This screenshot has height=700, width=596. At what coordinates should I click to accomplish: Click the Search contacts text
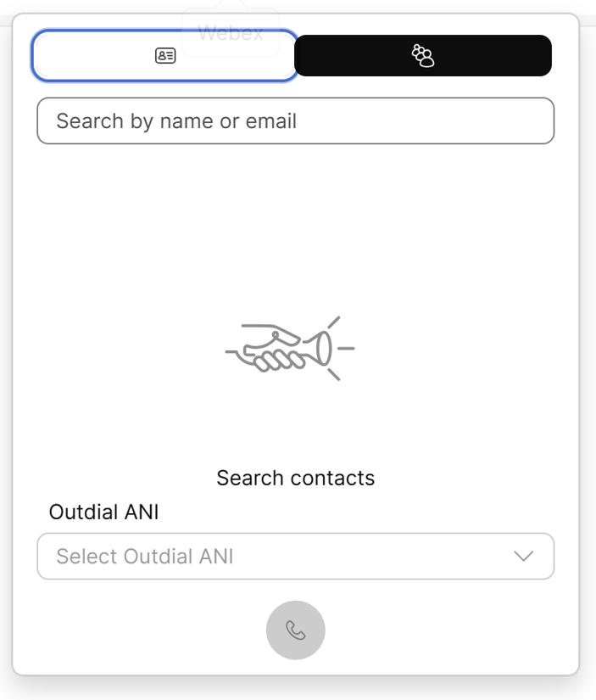pyautogui.click(x=295, y=478)
